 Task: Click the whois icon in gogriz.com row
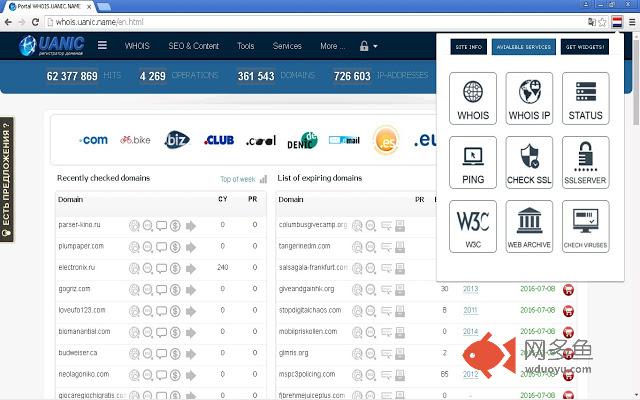[134, 289]
